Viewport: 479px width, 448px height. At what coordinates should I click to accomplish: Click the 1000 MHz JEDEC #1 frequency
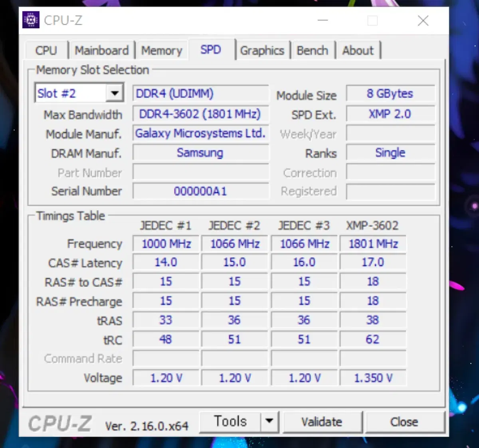(x=166, y=244)
